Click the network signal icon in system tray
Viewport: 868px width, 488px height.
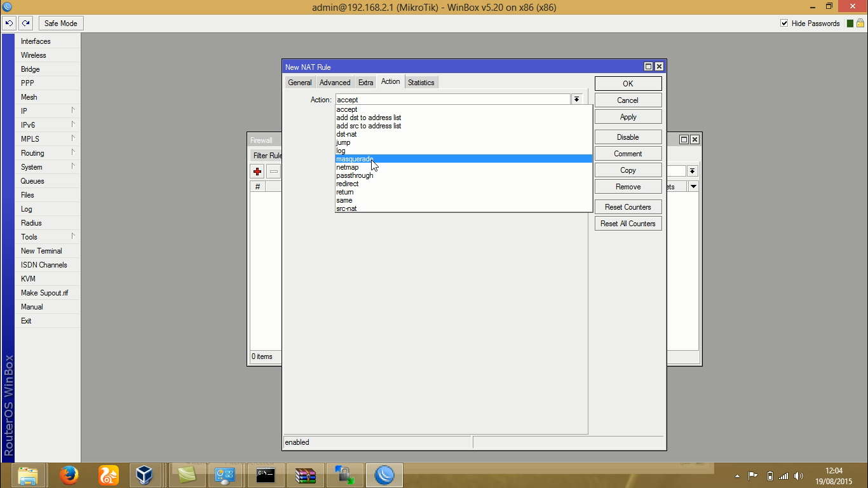783,476
